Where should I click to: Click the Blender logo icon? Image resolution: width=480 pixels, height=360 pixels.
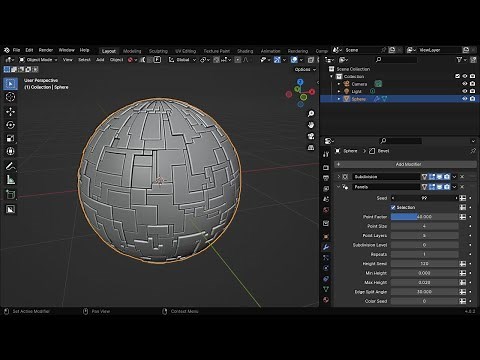7,50
